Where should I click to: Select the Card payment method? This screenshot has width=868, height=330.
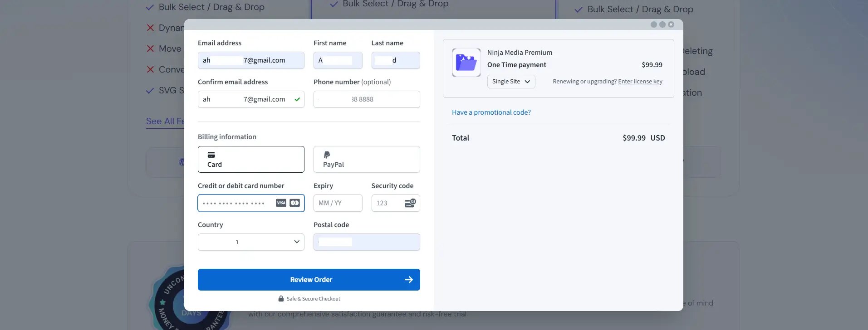click(251, 159)
